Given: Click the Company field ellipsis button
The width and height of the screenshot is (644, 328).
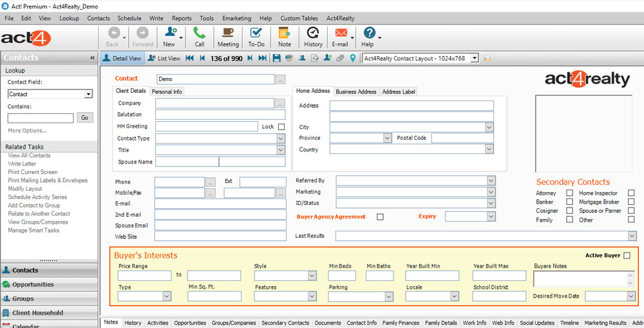Looking at the screenshot, I should tap(280, 103).
